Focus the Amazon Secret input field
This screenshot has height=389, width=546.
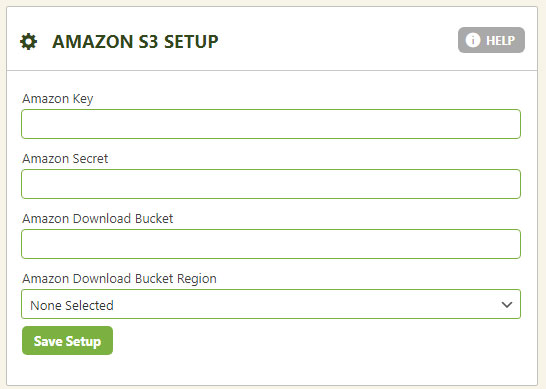[x=271, y=184]
